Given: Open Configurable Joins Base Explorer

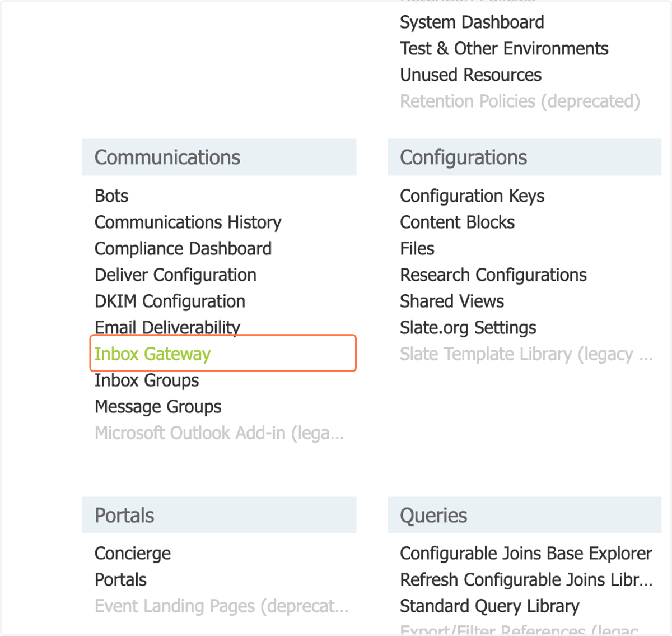Looking at the screenshot, I should [526, 554].
